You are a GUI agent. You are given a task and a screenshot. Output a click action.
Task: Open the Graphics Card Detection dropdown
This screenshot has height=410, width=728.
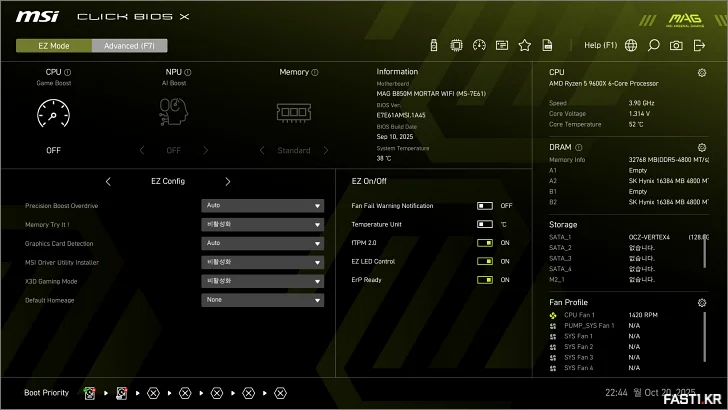tap(263, 243)
